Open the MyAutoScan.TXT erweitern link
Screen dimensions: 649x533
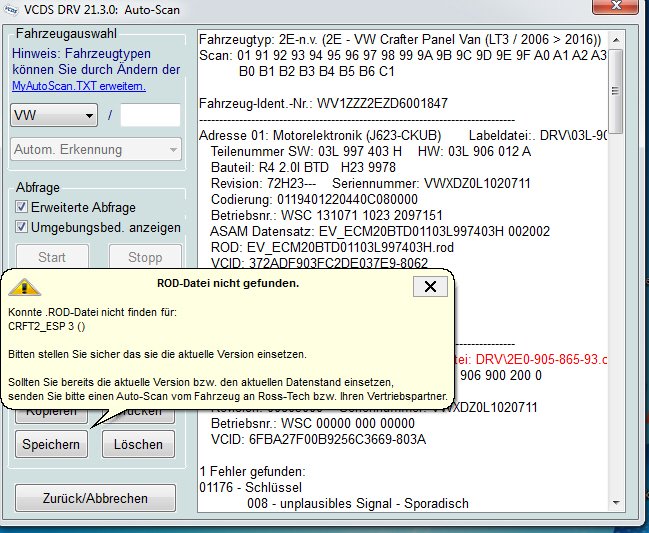tap(78, 86)
